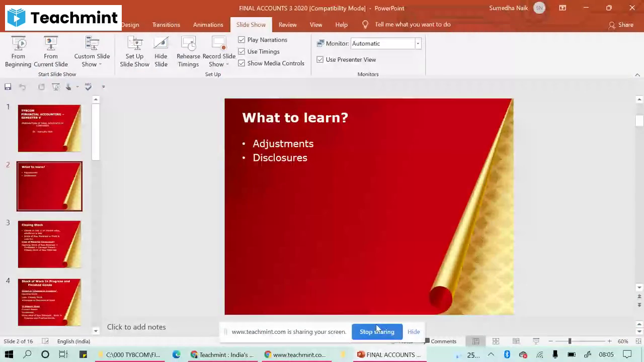Hide the teachmint sharing bar
The width and height of the screenshot is (644, 362).
[414, 332]
